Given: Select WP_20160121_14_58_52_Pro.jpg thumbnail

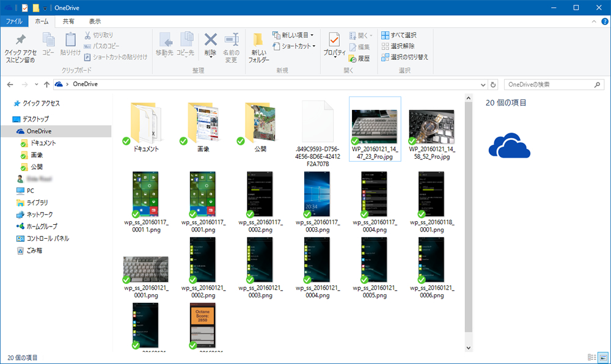Looking at the screenshot, I should pos(432,126).
